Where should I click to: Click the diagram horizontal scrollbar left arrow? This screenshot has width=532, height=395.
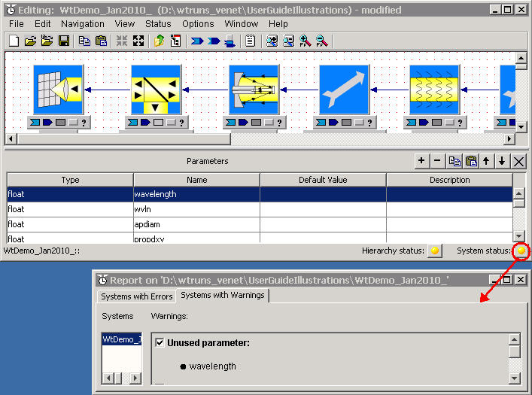11,138
